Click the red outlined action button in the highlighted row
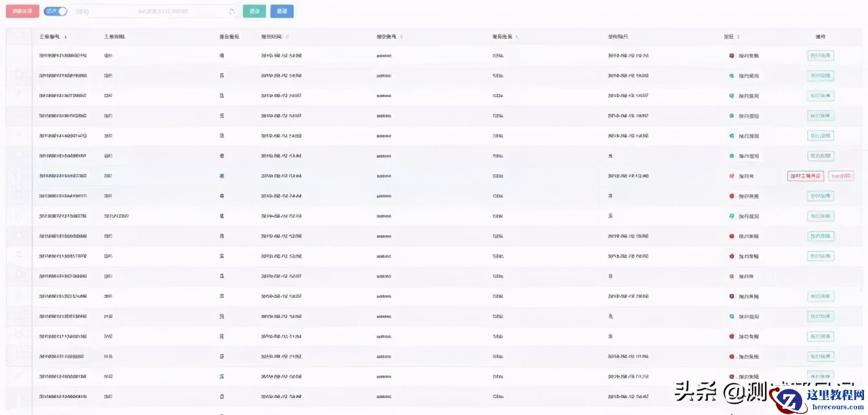This screenshot has width=868, height=415. pos(806,176)
